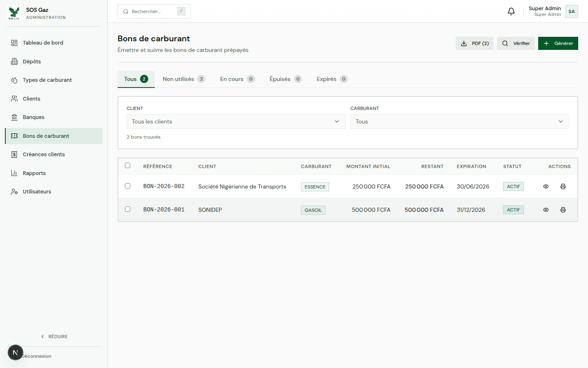588x368 pixels.
Task: View details of BON-2026-001
Action: [546, 210]
